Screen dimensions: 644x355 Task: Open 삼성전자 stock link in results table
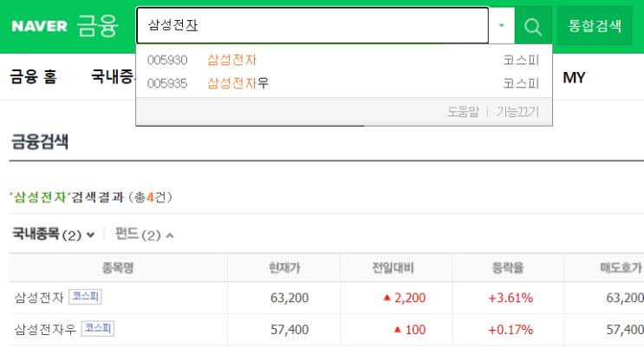39,298
